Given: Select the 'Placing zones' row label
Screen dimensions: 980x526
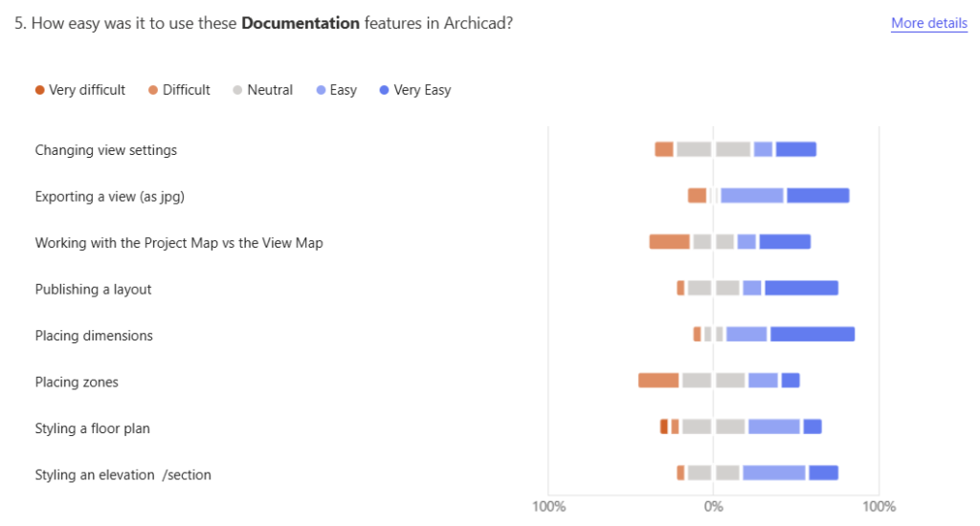Looking at the screenshot, I should [77, 382].
